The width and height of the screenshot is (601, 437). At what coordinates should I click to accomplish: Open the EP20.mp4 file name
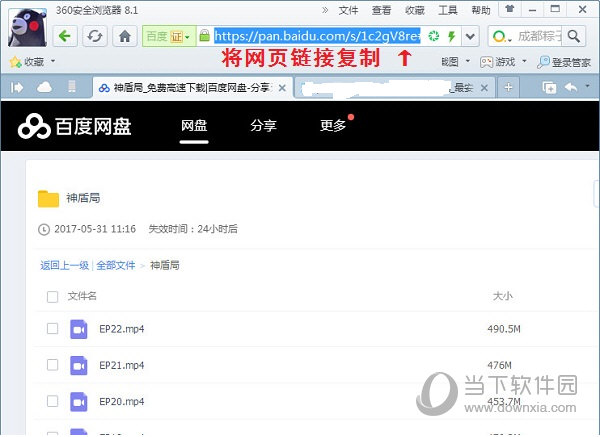click(122, 402)
